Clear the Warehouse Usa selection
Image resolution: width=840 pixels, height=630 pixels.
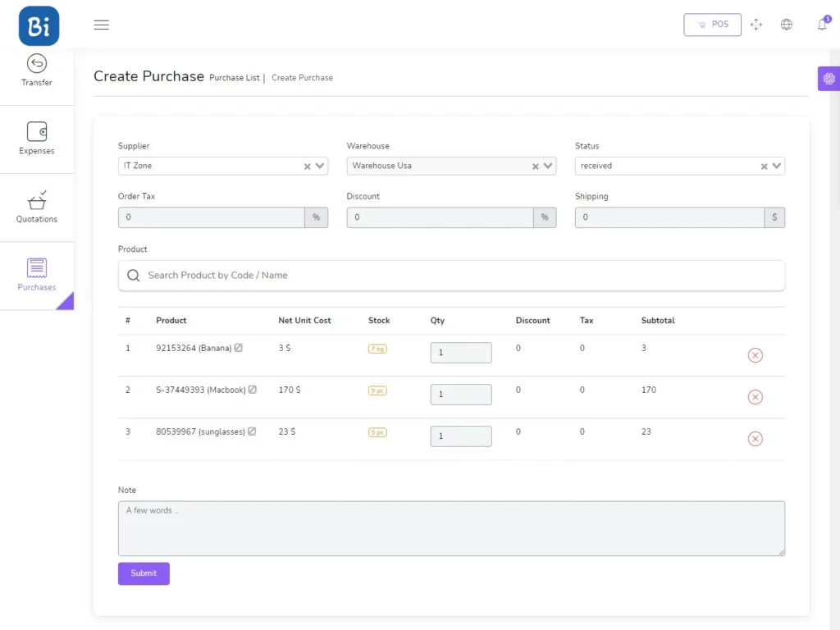(535, 167)
